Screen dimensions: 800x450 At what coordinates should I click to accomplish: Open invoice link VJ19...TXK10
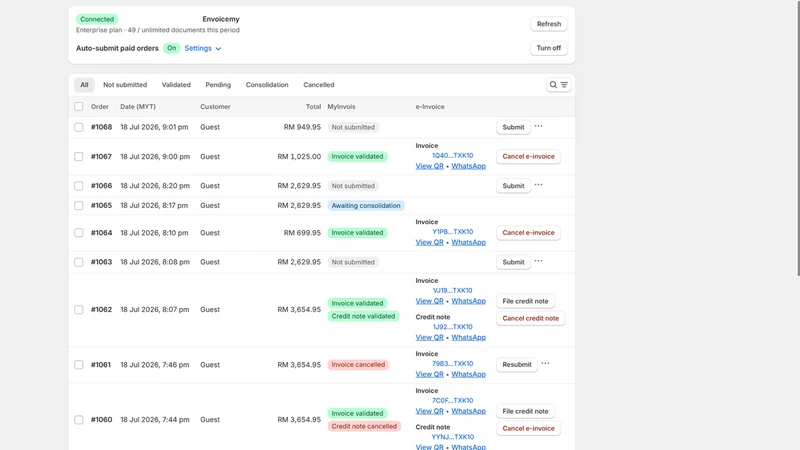[453, 290]
